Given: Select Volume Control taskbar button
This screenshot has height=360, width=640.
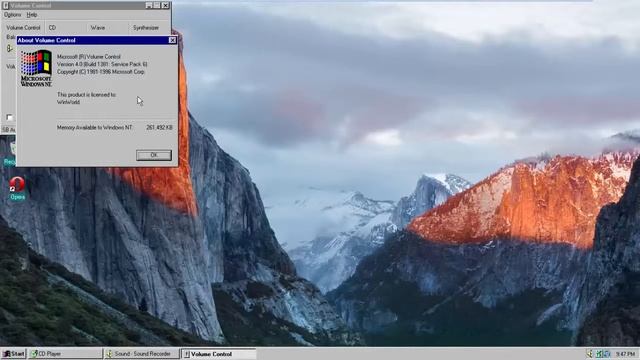Looking at the screenshot, I should point(218,354).
